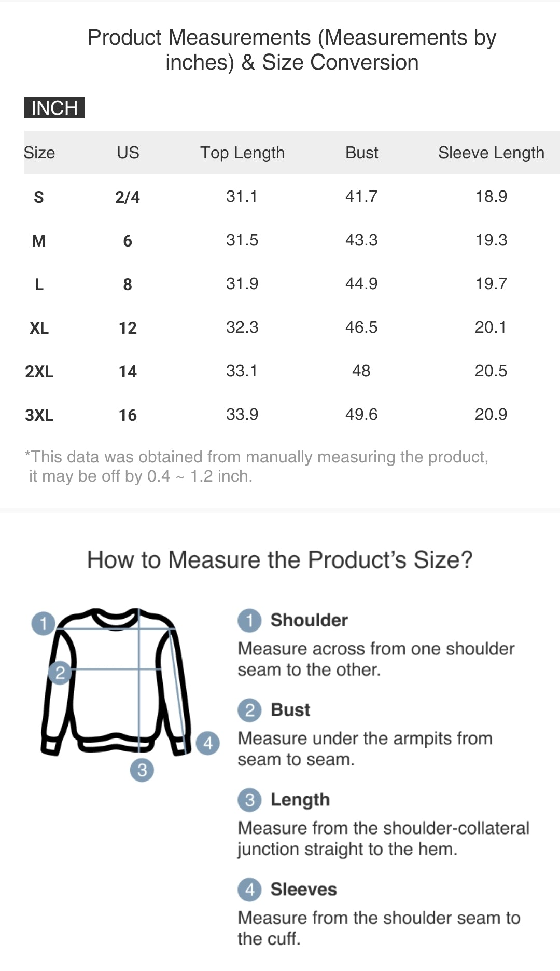Image resolution: width=560 pixels, height=971 pixels.
Task: Click the 2/4 US size for S
Action: pos(128,197)
